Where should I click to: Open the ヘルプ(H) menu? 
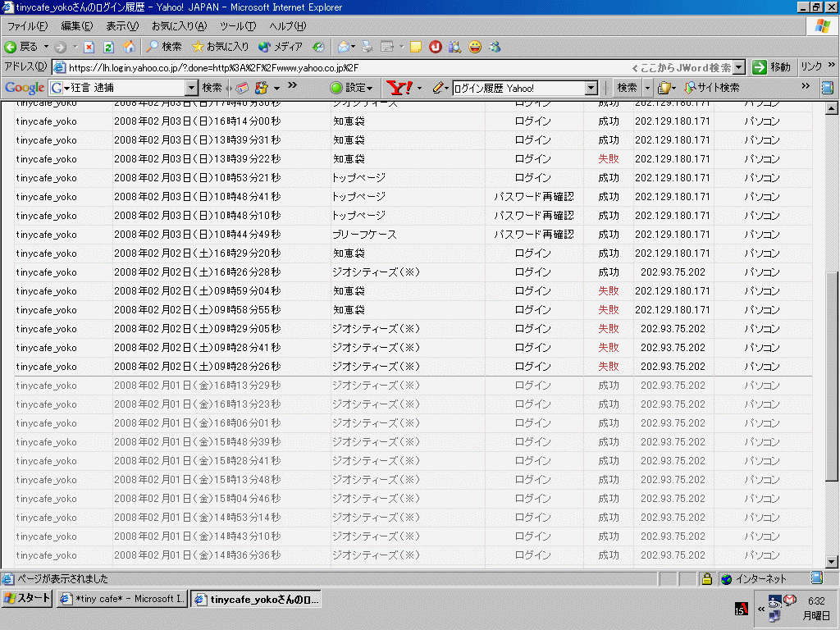288,25
